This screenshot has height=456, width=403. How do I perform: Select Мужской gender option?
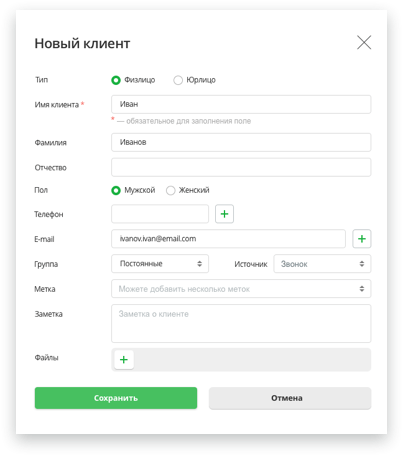(x=116, y=190)
